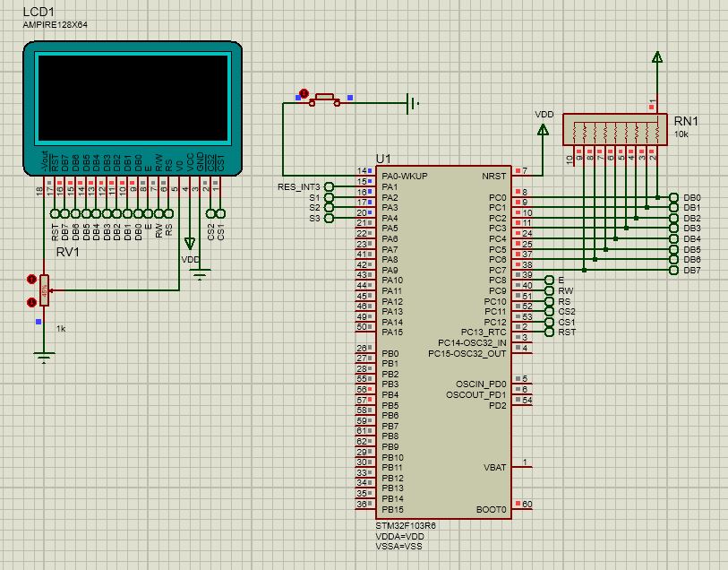Click the CS1 terminal at PC12
This screenshot has width=728, height=570.
[549, 322]
